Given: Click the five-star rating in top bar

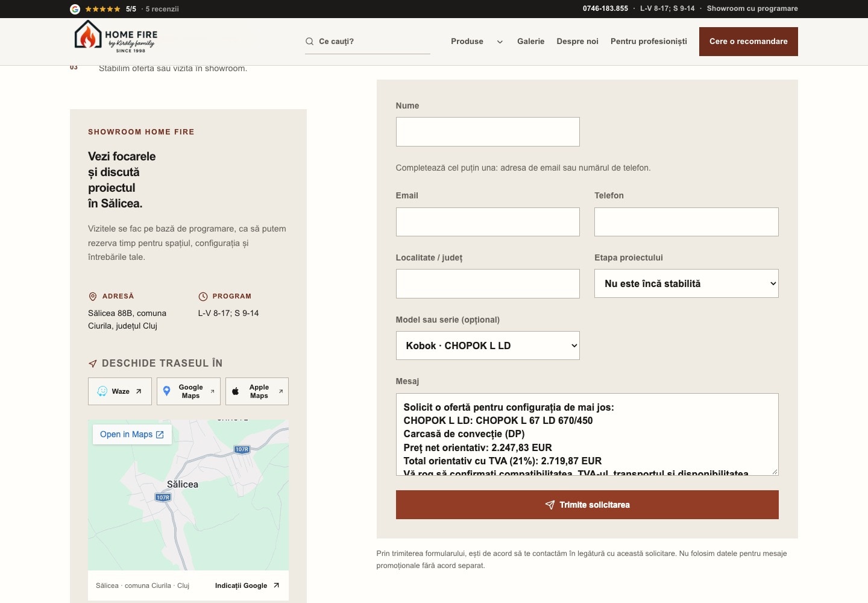Looking at the screenshot, I should click(102, 9).
